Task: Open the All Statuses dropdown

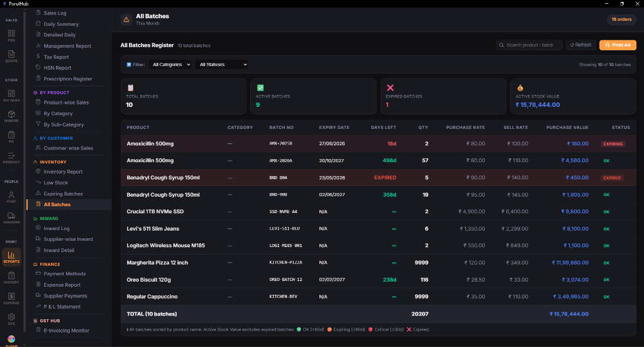Action: [221, 65]
